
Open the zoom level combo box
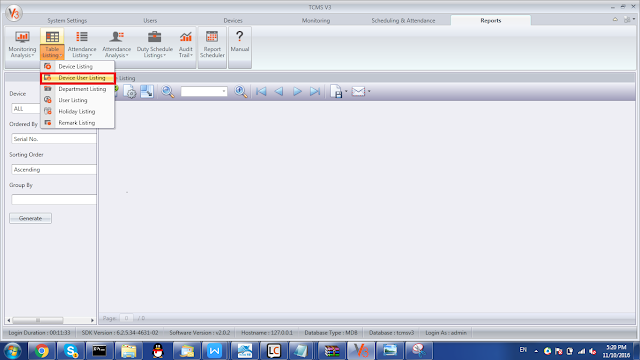click(x=204, y=91)
